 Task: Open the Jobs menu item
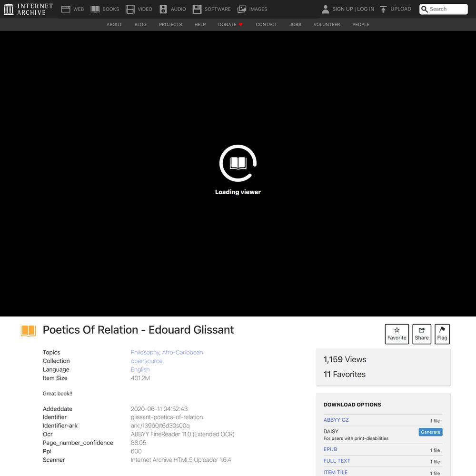pyautogui.click(x=296, y=25)
